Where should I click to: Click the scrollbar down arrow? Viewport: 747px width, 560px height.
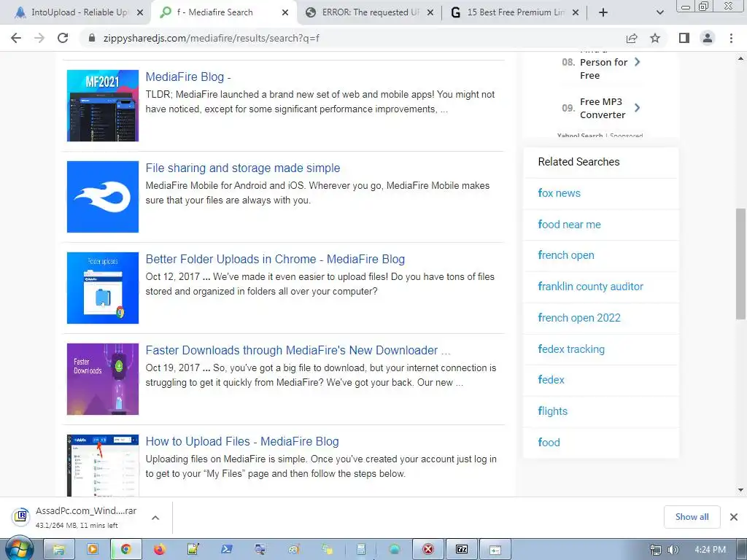740,489
